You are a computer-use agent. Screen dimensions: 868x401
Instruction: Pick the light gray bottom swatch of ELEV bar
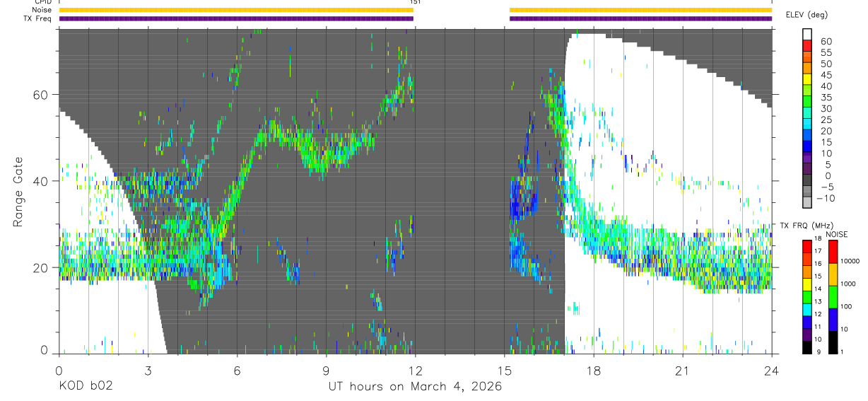coord(808,202)
